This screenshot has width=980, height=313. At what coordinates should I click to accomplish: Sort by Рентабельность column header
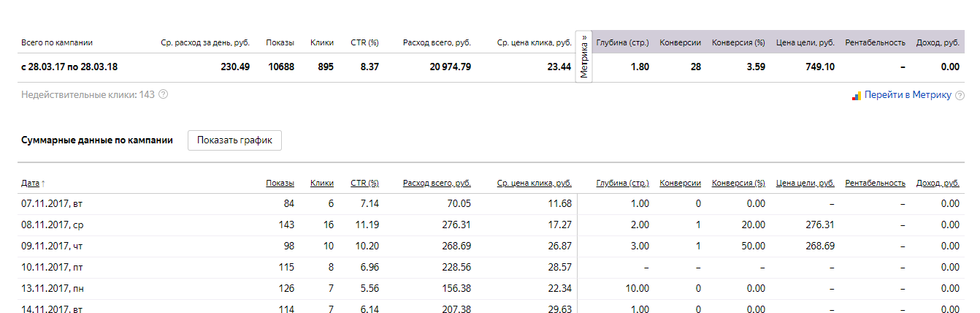875,183
